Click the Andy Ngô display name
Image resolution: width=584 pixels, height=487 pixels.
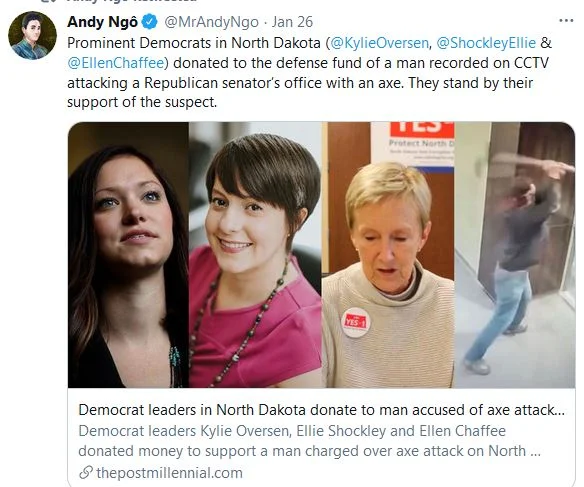102,22
